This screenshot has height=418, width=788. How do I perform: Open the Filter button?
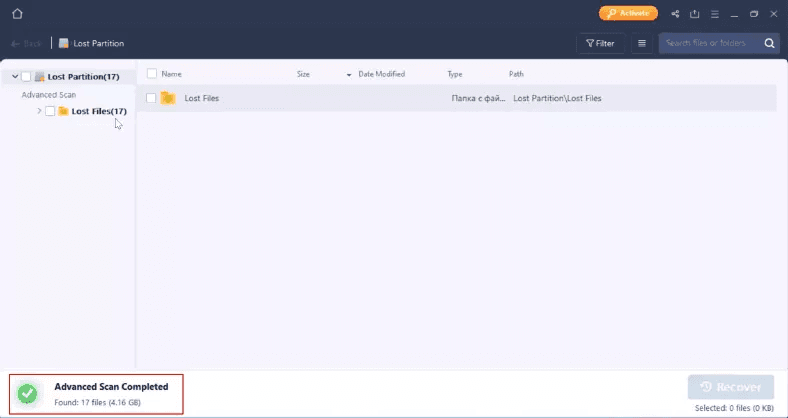pyautogui.click(x=601, y=44)
